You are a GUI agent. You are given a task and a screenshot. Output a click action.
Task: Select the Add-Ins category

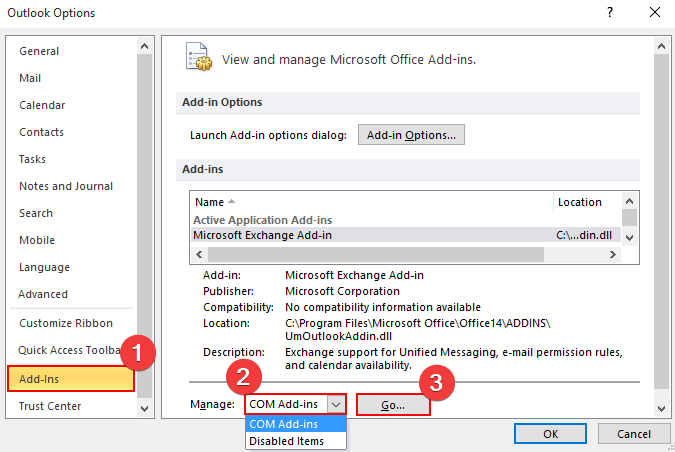[x=71, y=379]
